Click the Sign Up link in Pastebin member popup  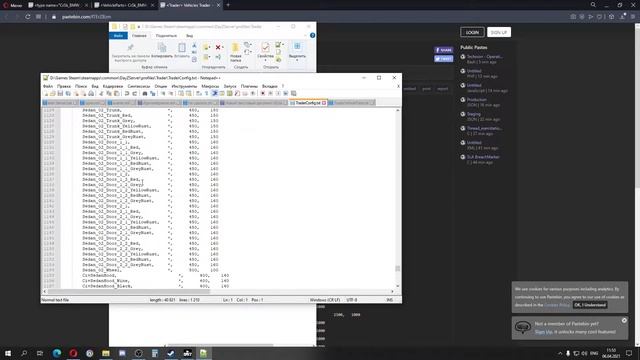543,332
